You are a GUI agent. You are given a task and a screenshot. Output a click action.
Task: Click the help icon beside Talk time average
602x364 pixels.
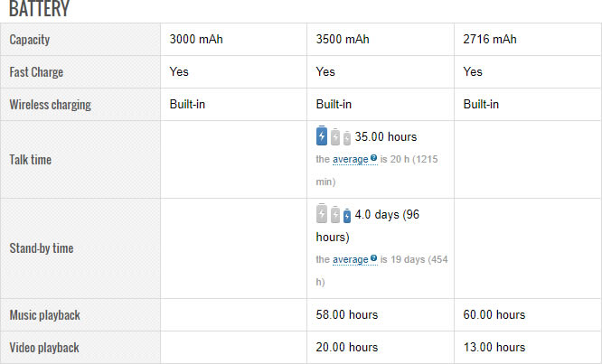(373, 159)
